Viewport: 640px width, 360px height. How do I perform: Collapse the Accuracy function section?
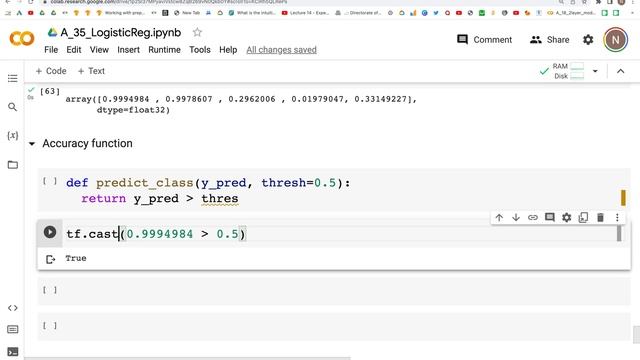(x=32, y=144)
